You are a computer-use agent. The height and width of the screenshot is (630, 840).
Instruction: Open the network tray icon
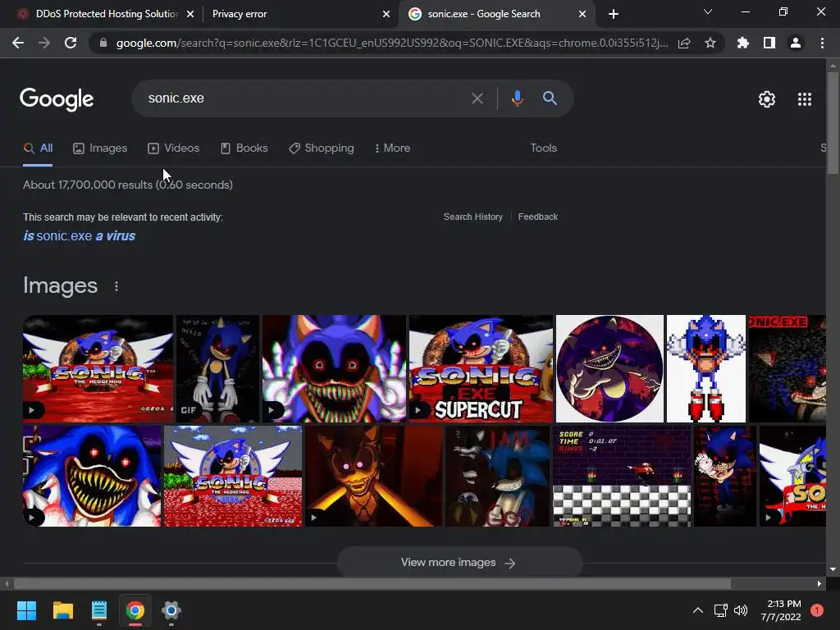720,610
